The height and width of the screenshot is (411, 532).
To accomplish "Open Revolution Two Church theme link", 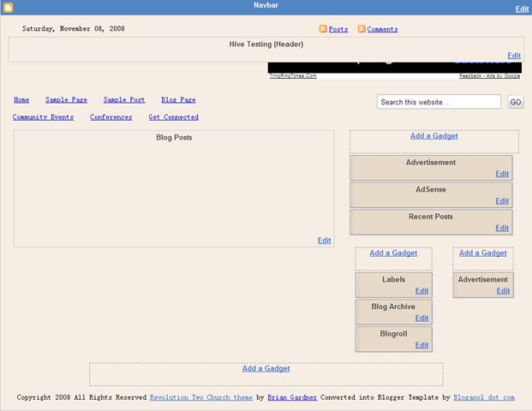I will pos(201,397).
